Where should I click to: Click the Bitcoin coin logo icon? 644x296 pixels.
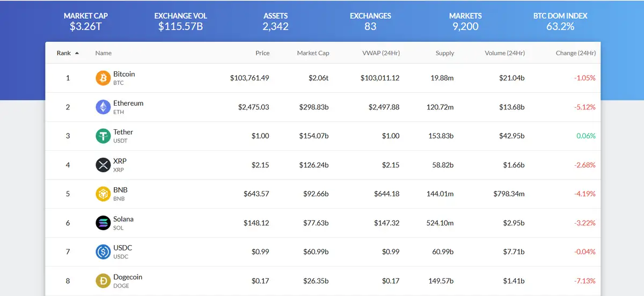tap(103, 78)
